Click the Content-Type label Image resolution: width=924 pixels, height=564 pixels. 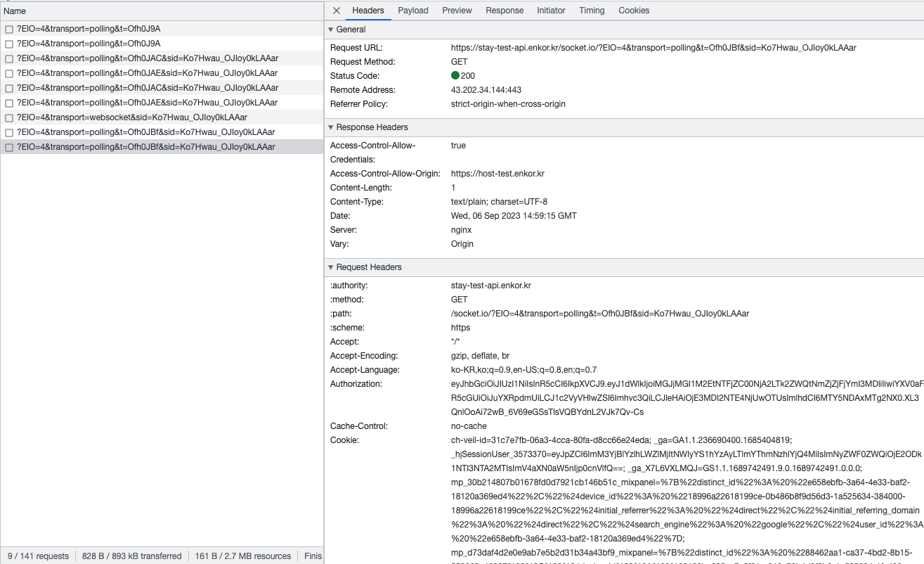[357, 202]
